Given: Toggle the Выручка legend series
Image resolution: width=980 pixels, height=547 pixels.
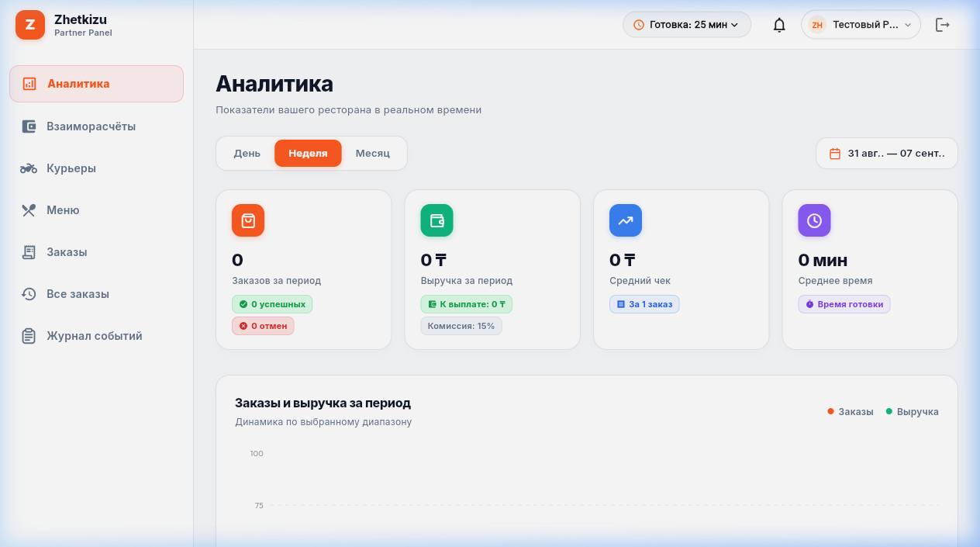Looking at the screenshot, I should [x=913, y=412].
